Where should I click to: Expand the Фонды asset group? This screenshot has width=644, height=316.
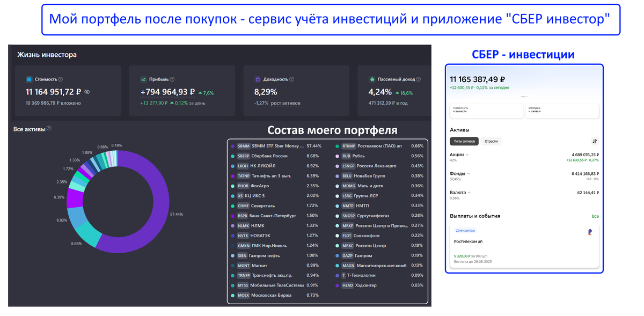tap(469, 173)
